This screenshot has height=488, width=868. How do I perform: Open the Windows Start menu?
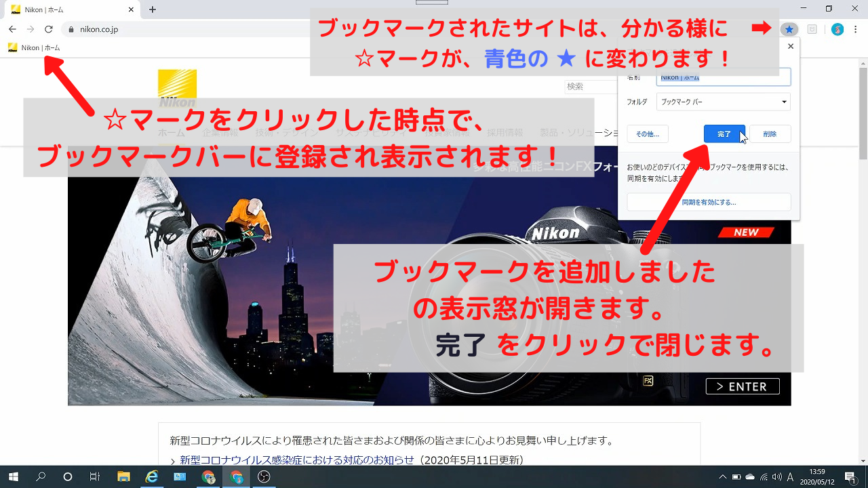pos(13,476)
